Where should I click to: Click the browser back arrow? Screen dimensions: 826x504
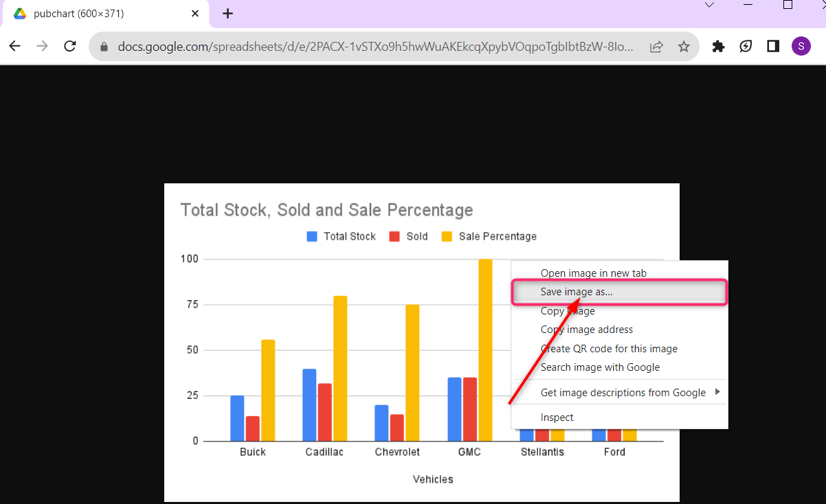pos(14,46)
